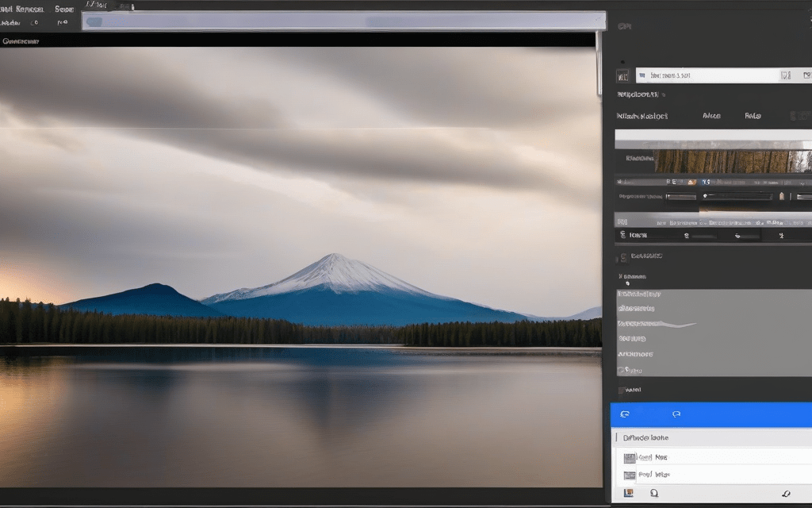Click the small icon inside the panel text field's right end
The width and height of the screenshot is (812, 508).
pyautogui.click(x=785, y=76)
